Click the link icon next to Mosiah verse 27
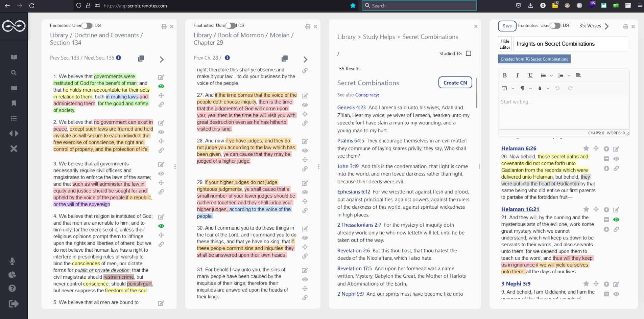 (305, 123)
